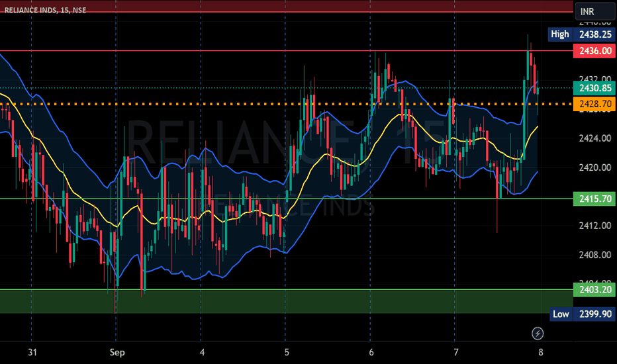The width and height of the screenshot is (617, 364).
Task: Click the Sep date label on time axis
Action: coord(117,352)
